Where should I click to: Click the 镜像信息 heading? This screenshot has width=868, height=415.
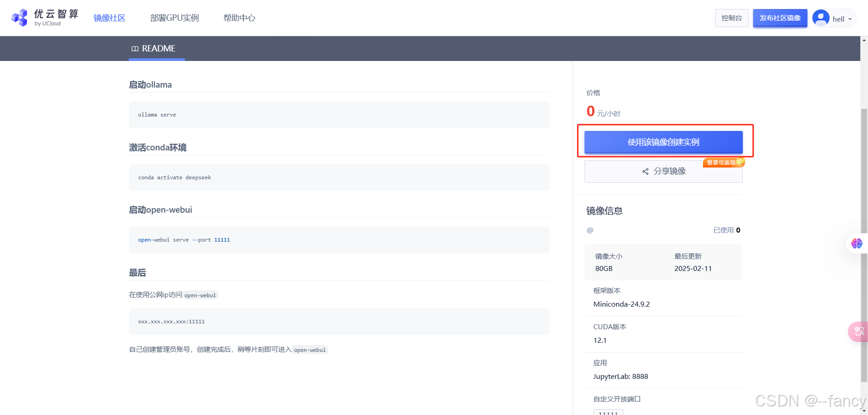[604, 211]
